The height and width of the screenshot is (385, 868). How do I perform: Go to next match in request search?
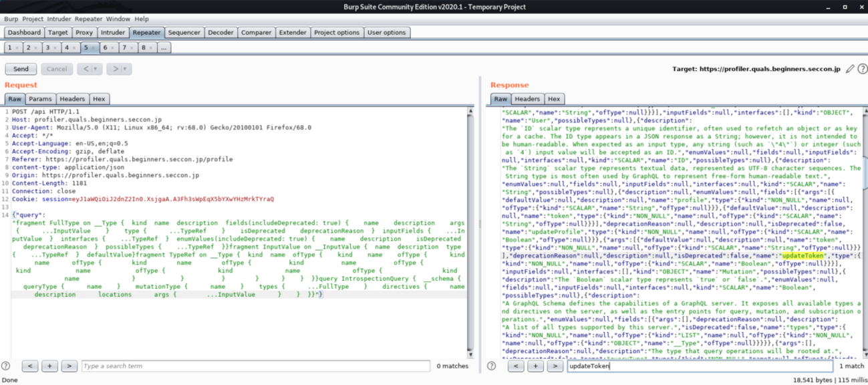[x=69, y=366]
